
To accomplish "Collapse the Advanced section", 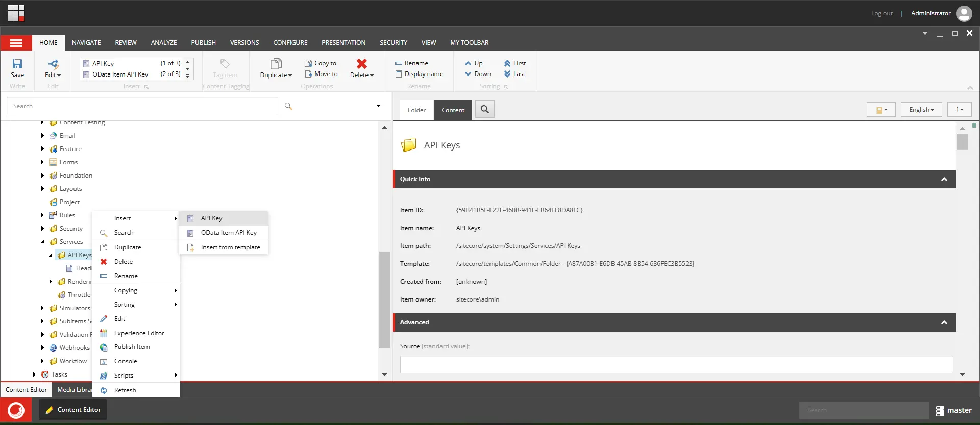I will 944,322.
